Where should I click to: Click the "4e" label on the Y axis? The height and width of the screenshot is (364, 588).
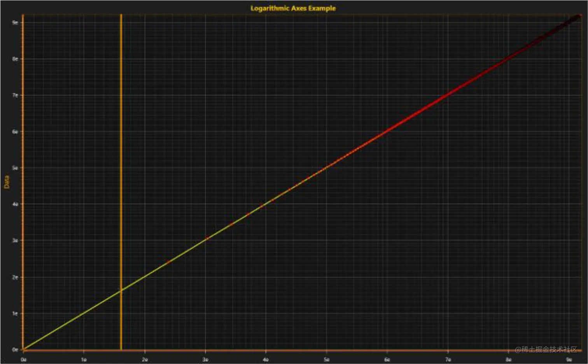[x=15, y=204]
